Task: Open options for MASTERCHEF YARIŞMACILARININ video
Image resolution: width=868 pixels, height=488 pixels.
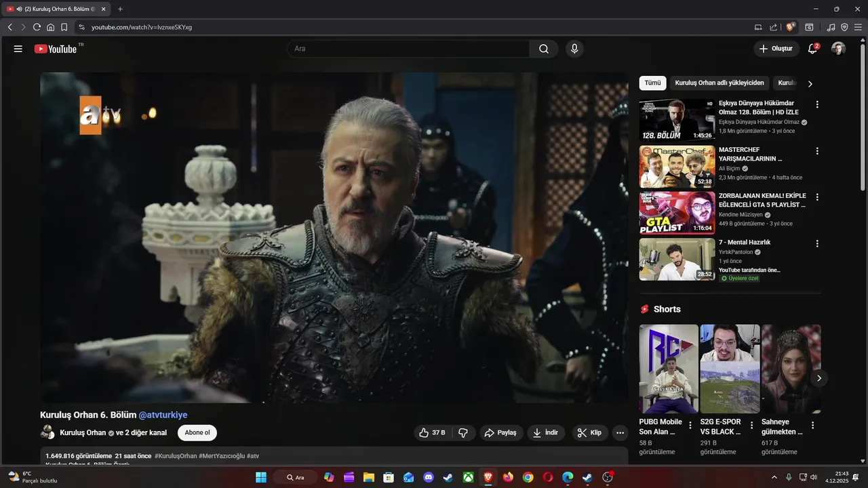Action: tap(817, 150)
